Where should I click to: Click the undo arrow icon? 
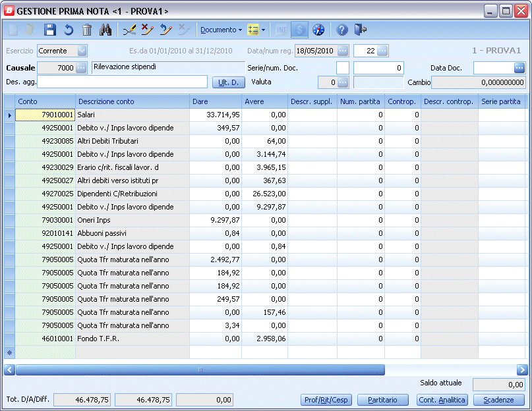pyautogui.click(x=69, y=30)
